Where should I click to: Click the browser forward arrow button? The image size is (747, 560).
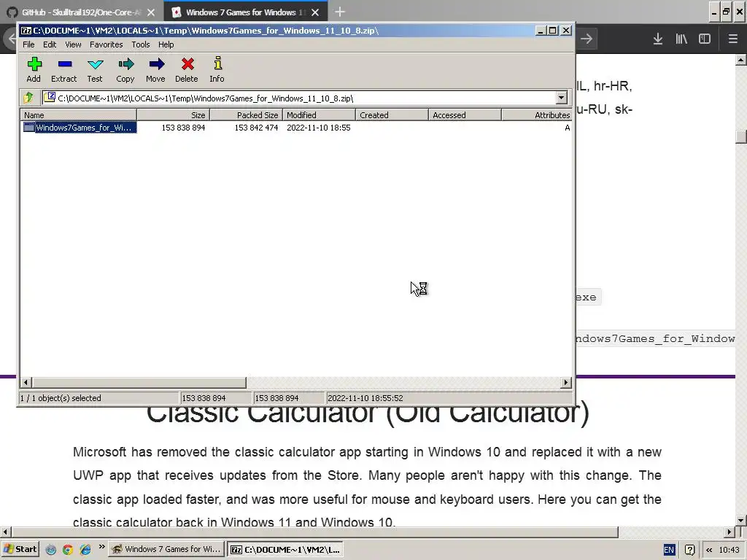point(587,39)
